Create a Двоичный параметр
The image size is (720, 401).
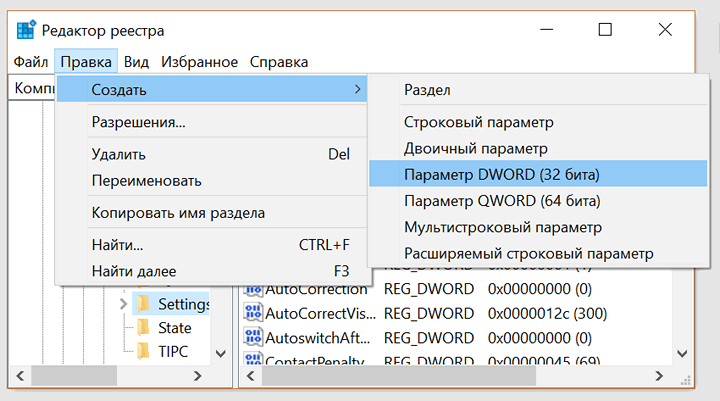coord(538,148)
